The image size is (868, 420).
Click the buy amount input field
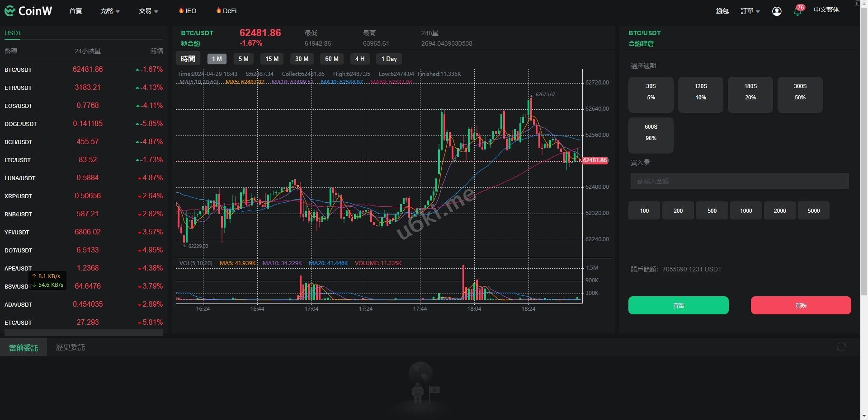[x=739, y=181]
